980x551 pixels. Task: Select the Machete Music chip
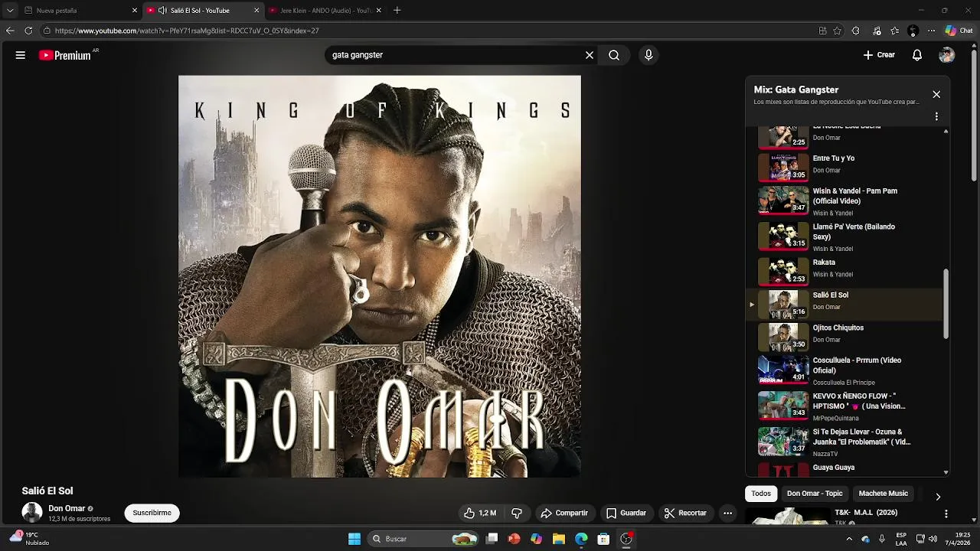pos(884,494)
